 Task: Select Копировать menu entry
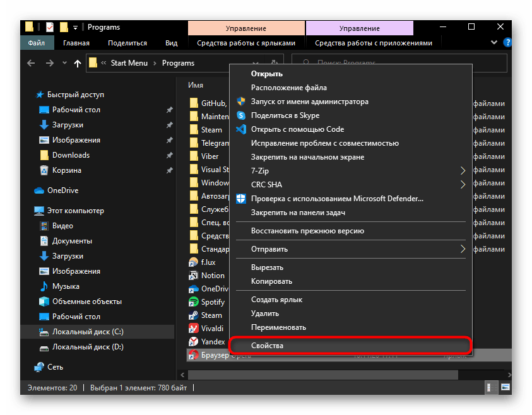(351, 281)
